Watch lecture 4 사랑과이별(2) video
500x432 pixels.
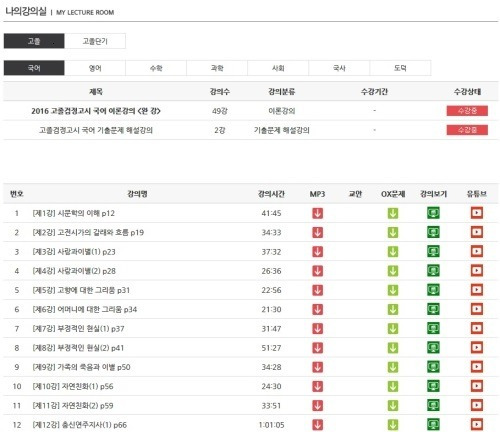pyautogui.click(x=433, y=271)
